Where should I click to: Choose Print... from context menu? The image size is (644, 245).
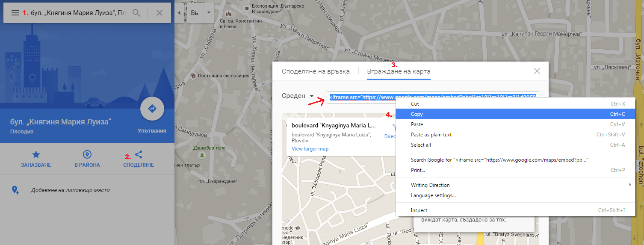pos(515,170)
